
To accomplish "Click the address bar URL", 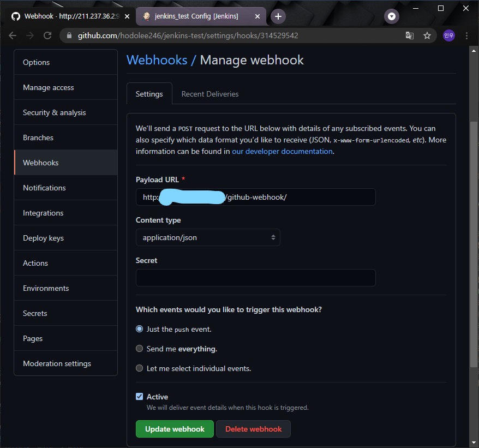I will coord(188,36).
